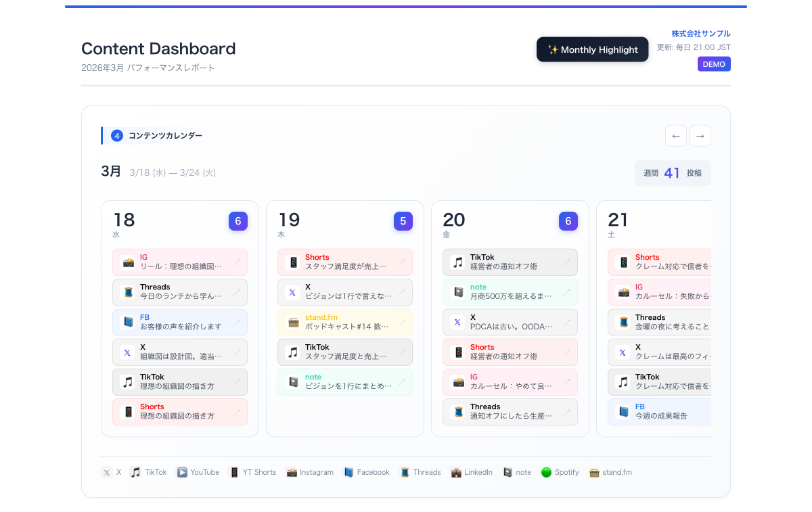Screen dimensions: 812x512
Task: Click the 2026年3月 パフォーマンスレポート subtitle
Action: [148, 68]
